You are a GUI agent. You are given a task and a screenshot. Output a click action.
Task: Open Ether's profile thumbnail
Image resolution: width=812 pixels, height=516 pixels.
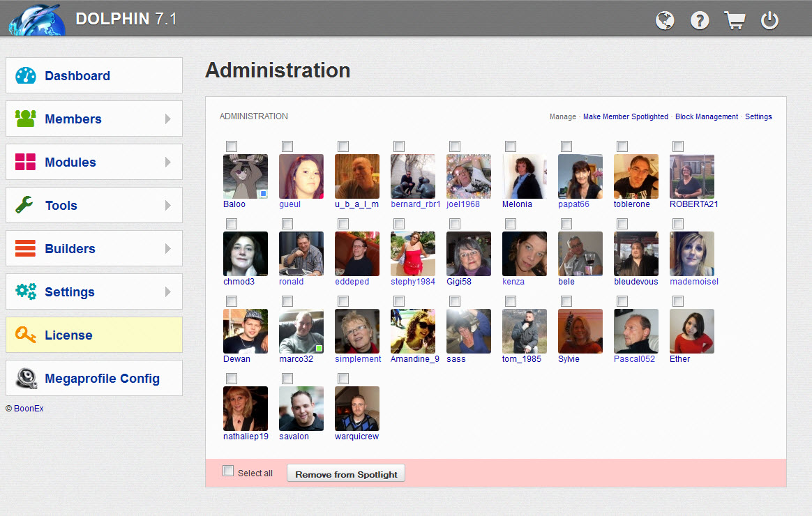692,331
